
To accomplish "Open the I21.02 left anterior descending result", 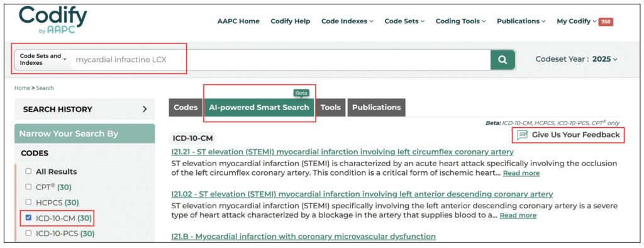I will pos(362,194).
